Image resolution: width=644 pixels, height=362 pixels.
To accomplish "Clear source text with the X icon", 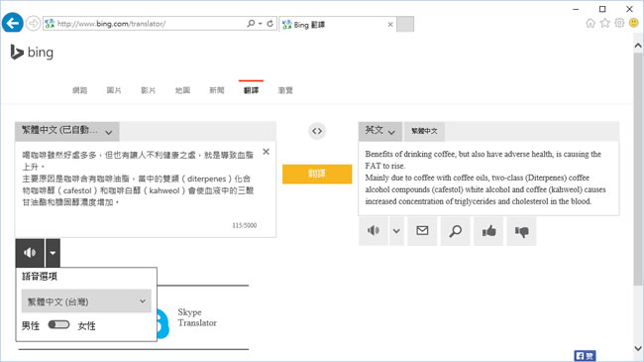I will click(267, 152).
